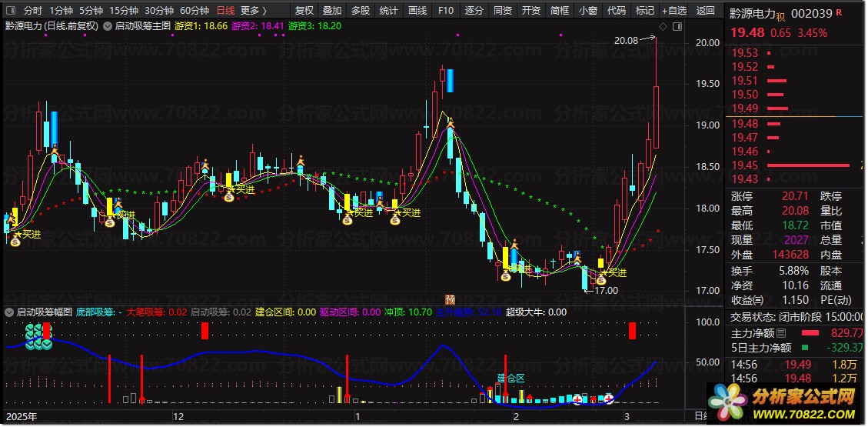
Task: Activate the 画线 drawing tool
Action: (417, 11)
